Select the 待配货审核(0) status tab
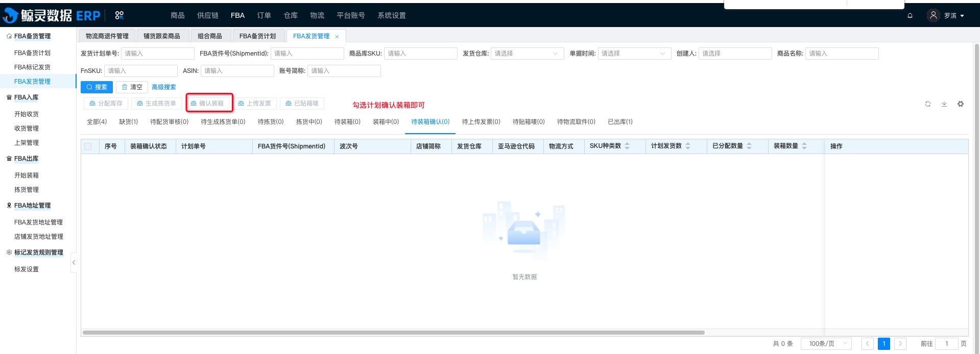This screenshot has height=354, width=980. click(x=170, y=122)
